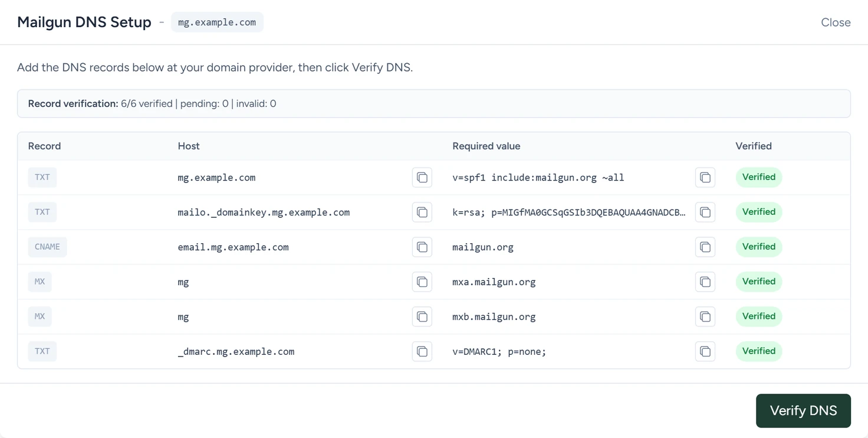Select the host text _dmarc.mg.example.com

(236, 352)
